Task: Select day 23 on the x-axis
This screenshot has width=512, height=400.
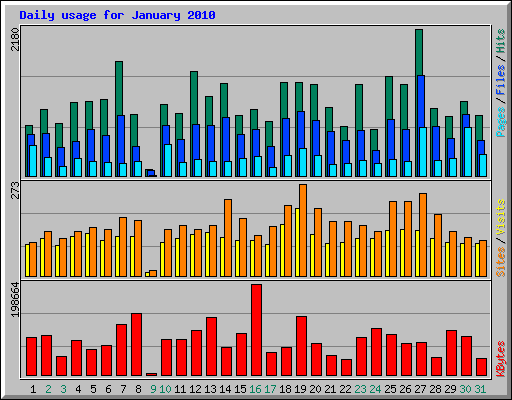Action: pyautogui.click(x=360, y=389)
